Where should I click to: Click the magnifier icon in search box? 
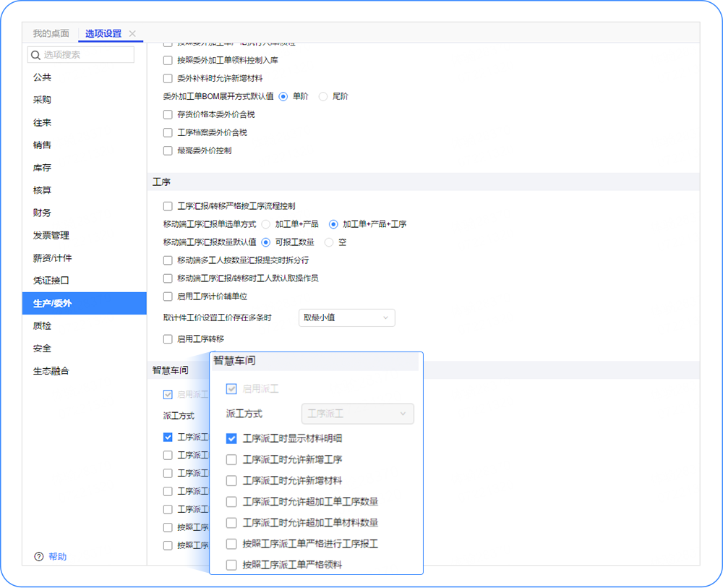35,55
